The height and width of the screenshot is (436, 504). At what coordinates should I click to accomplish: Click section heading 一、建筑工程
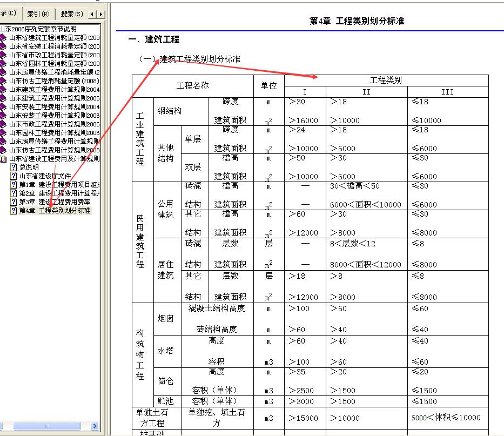coord(153,39)
